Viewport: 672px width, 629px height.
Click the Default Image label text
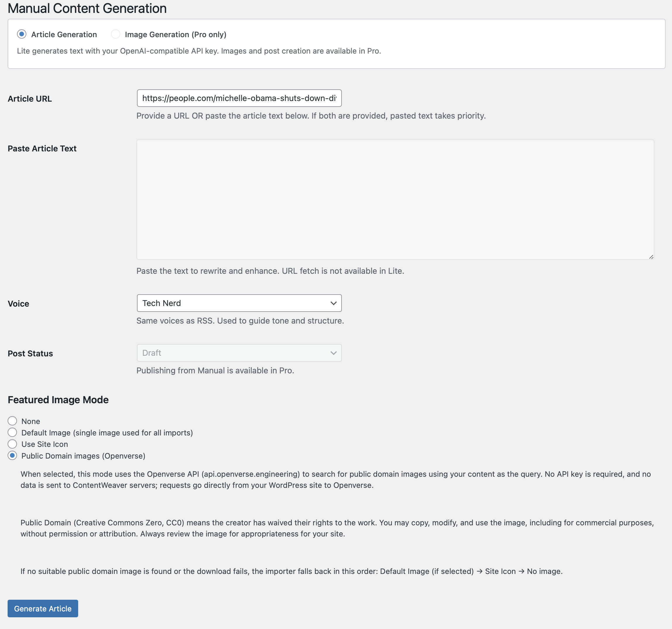[x=107, y=433]
